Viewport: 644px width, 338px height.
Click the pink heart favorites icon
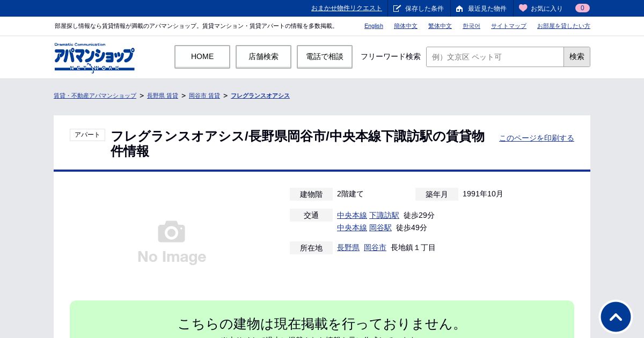(523, 8)
